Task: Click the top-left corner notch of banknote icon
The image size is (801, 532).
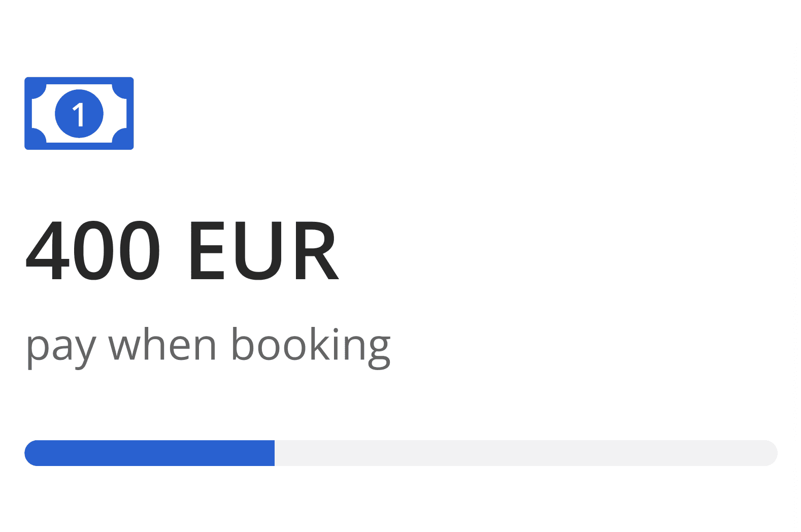Action: (38, 91)
